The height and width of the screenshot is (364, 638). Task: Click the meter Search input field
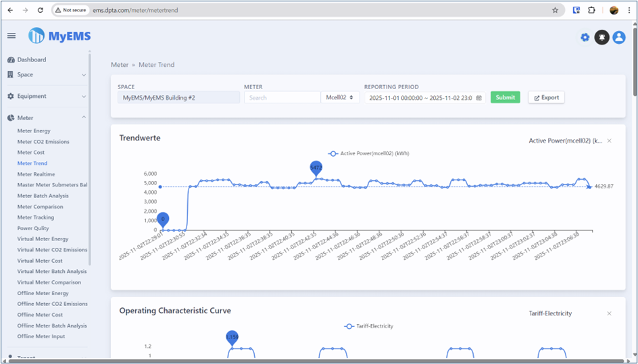[x=282, y=97]
